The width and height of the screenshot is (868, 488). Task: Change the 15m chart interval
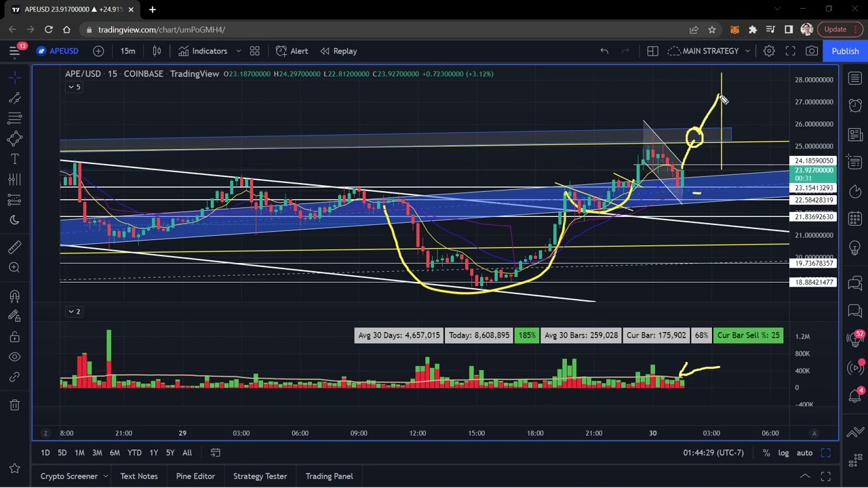tap(127, 51)
